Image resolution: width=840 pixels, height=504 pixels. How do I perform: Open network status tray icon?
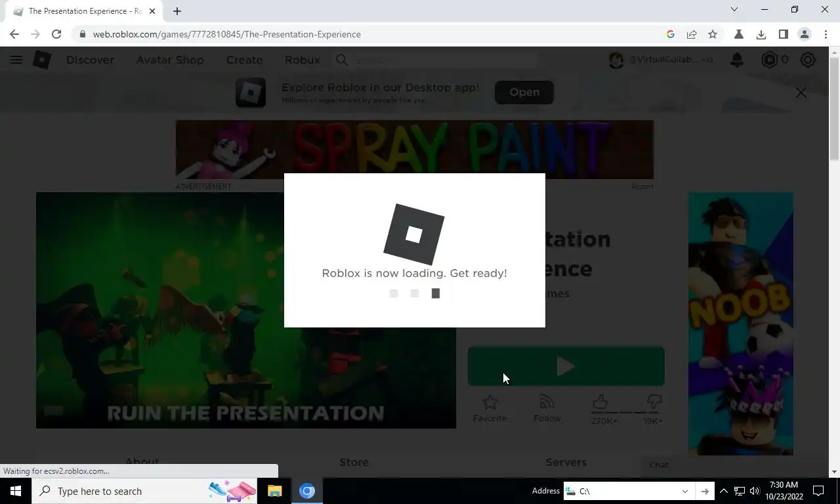click(739, 491)
